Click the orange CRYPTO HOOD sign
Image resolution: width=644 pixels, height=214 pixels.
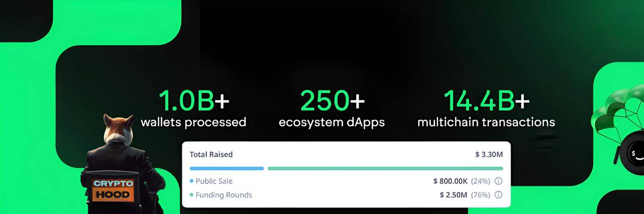[x=114, y=189]
